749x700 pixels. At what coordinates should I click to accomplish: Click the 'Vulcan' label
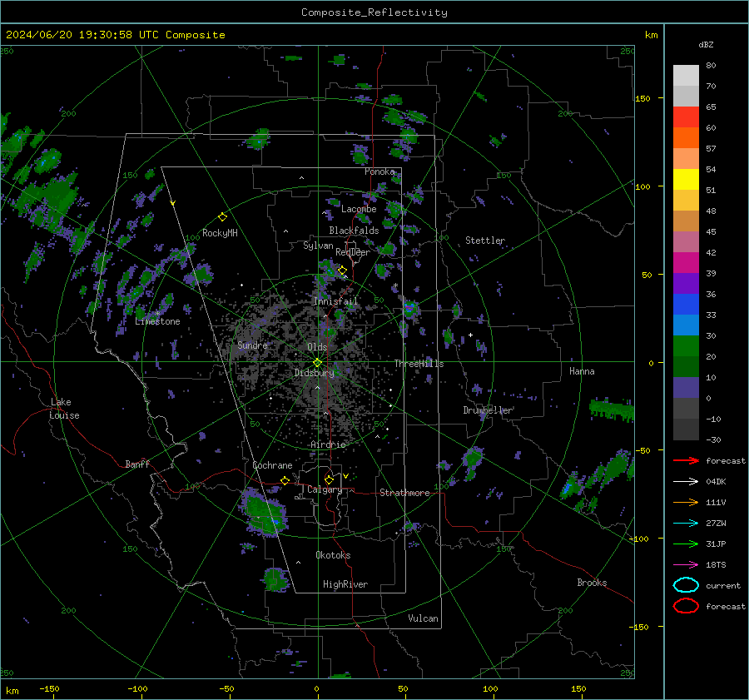423,618
